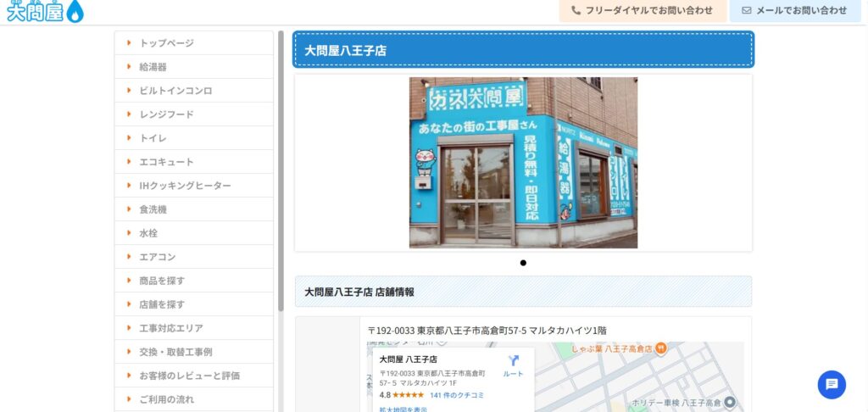Click phone icon for フリーダイヤル inquiry
868x412 pixels.
pyautogui.click(x=576, y=10)
